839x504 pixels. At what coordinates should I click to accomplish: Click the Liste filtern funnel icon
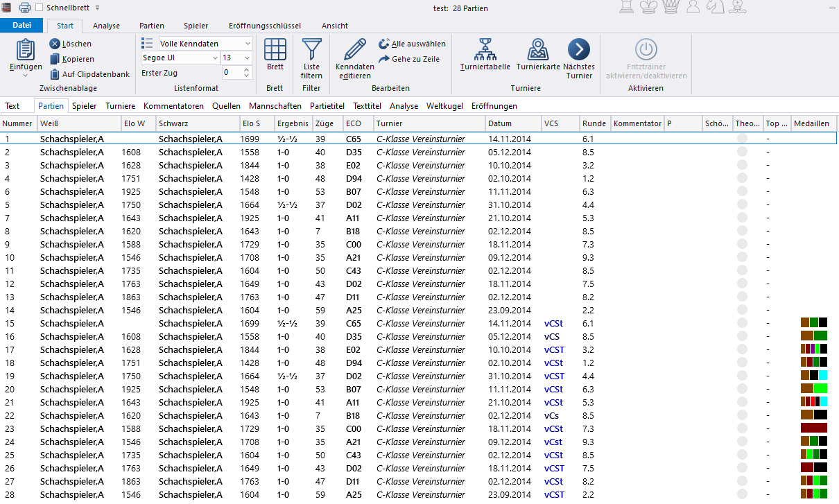312,51
